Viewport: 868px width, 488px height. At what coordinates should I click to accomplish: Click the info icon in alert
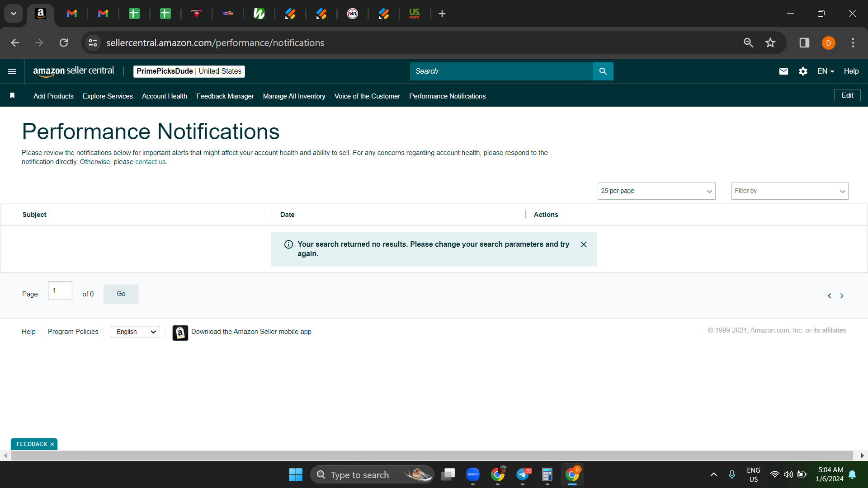(288, 244)
